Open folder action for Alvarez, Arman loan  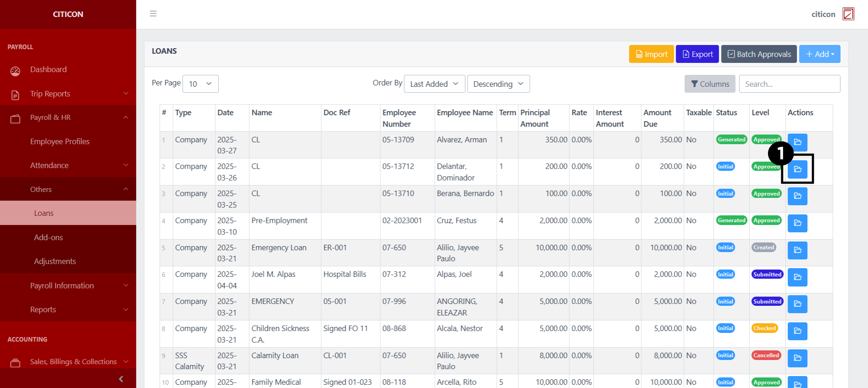tap(797, 142)
